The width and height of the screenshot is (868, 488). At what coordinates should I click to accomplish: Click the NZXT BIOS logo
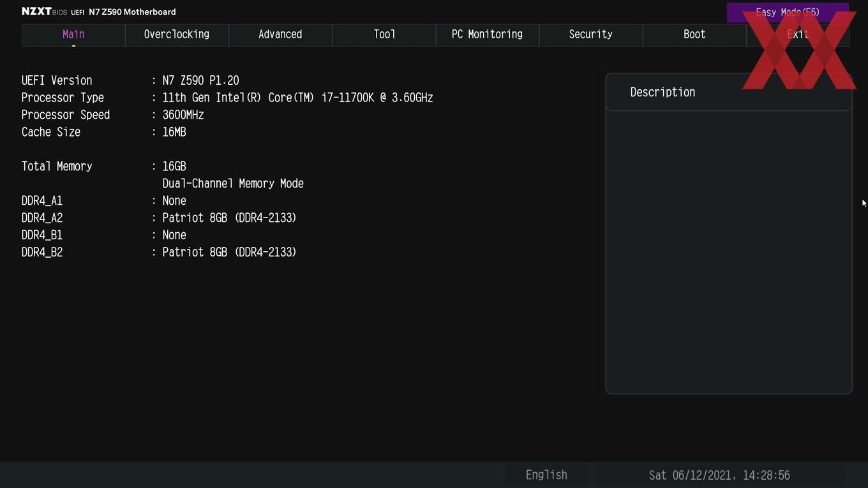pos(44,11)
